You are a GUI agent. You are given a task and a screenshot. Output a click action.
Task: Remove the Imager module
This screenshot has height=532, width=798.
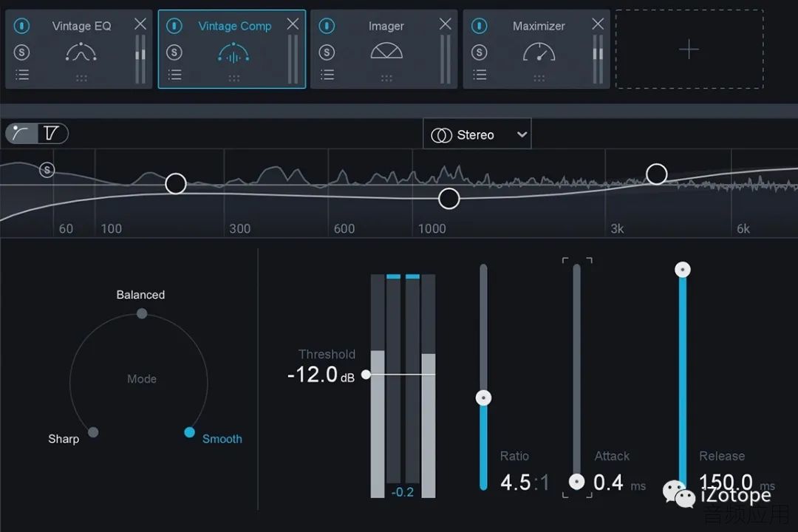coord(446,24)
